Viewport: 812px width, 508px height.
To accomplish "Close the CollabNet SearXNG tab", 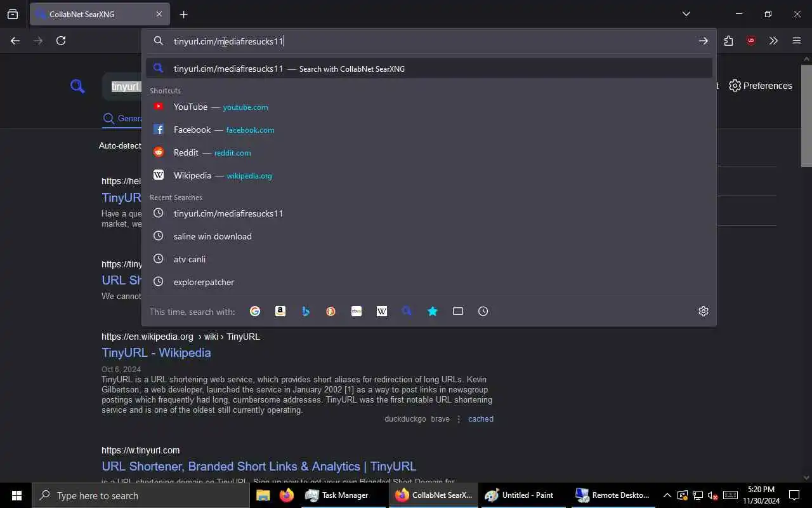I will [159, 14].
